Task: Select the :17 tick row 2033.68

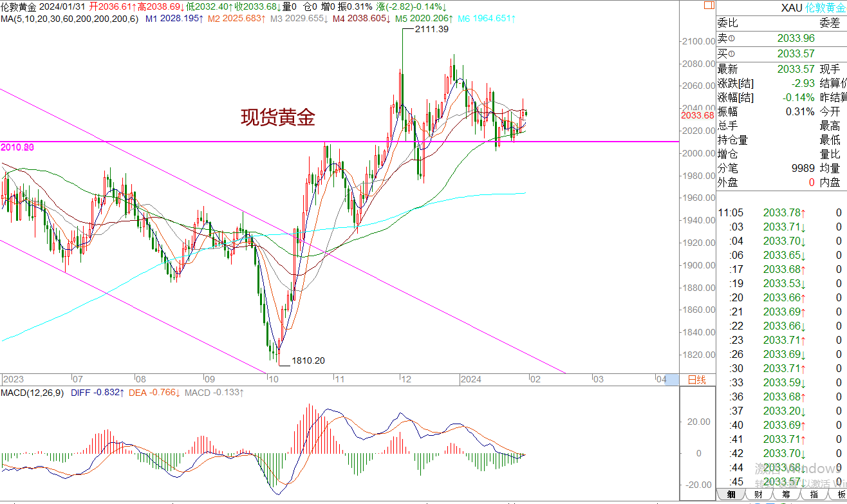Action: coord(781,269)
